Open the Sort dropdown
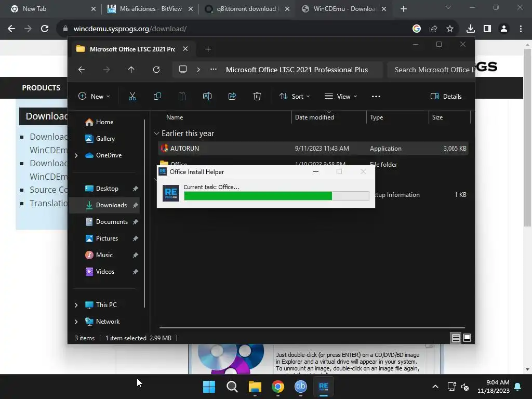 click(295, 96)
